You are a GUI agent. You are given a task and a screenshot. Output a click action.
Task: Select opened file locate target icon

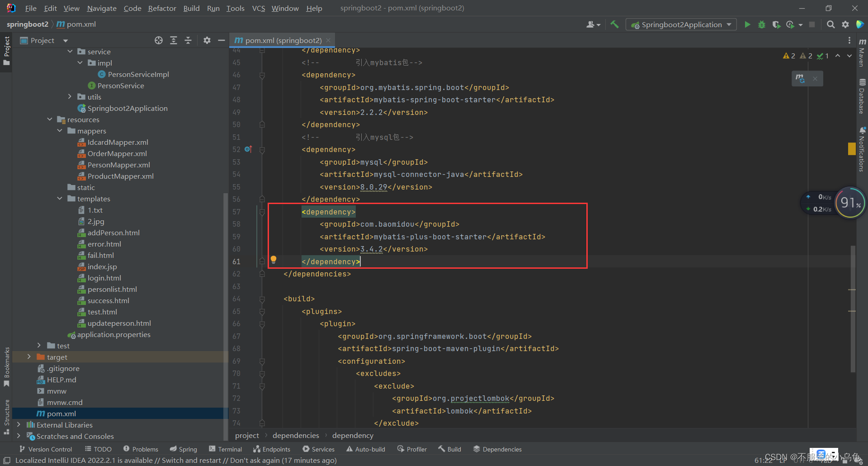pos(159,40)
